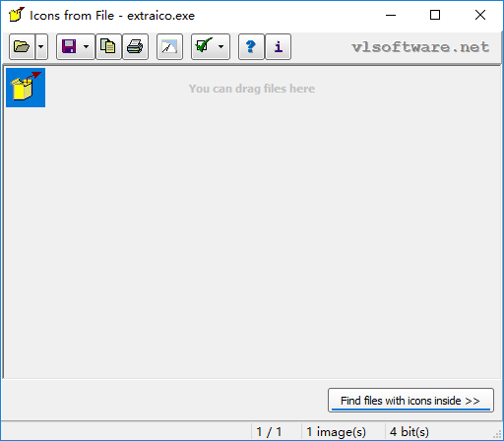Viewport: 504px width, 441px height.
Task: Copy the selected icon to clipboard
Action: [x=108, y=46]
